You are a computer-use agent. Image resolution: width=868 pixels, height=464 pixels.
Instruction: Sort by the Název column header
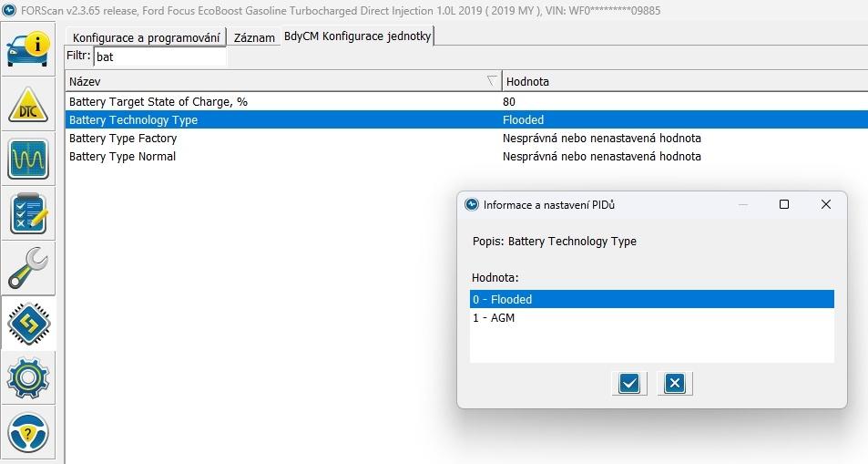pyautogui.click(x=273, y=81)
